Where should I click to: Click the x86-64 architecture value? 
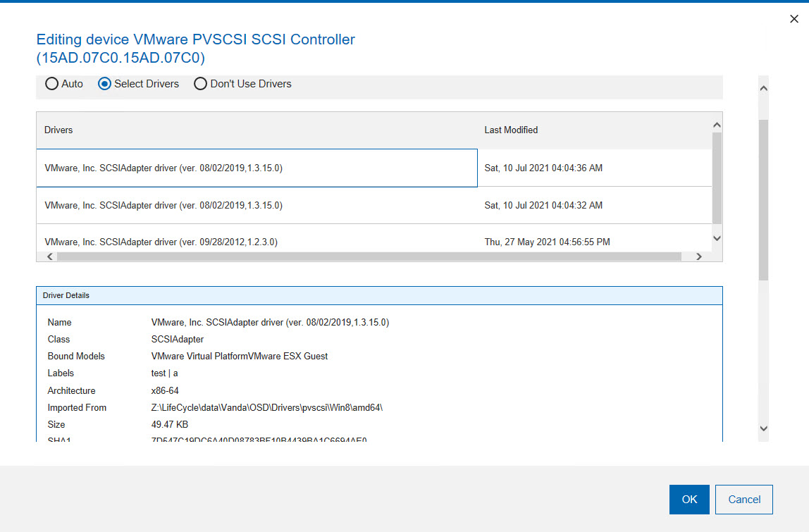pyautogui.click(x=165, y=390)
